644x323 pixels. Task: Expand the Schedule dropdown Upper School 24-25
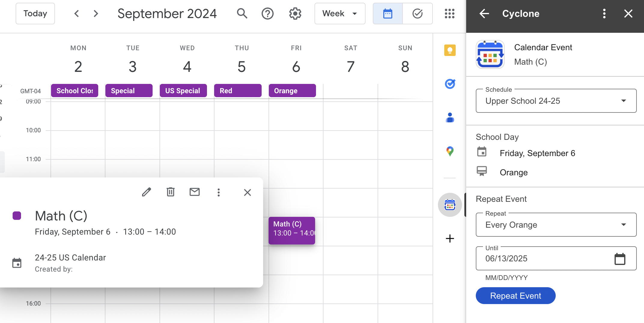coord(556,101)
